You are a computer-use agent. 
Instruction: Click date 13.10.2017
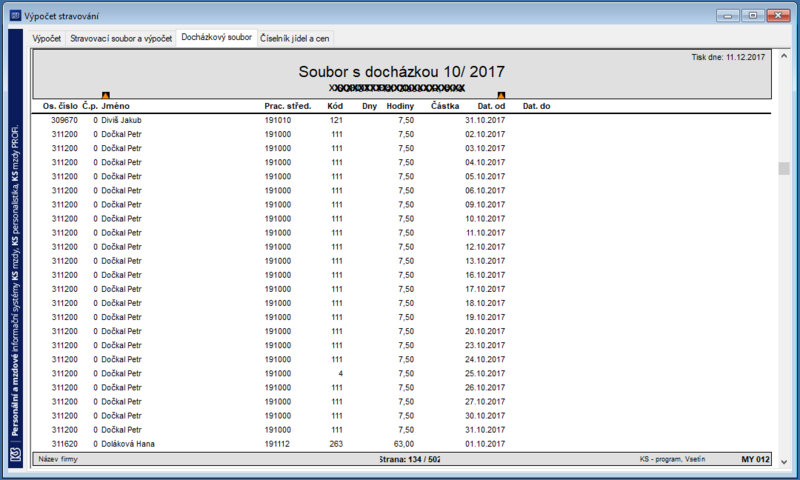point(485,261)
